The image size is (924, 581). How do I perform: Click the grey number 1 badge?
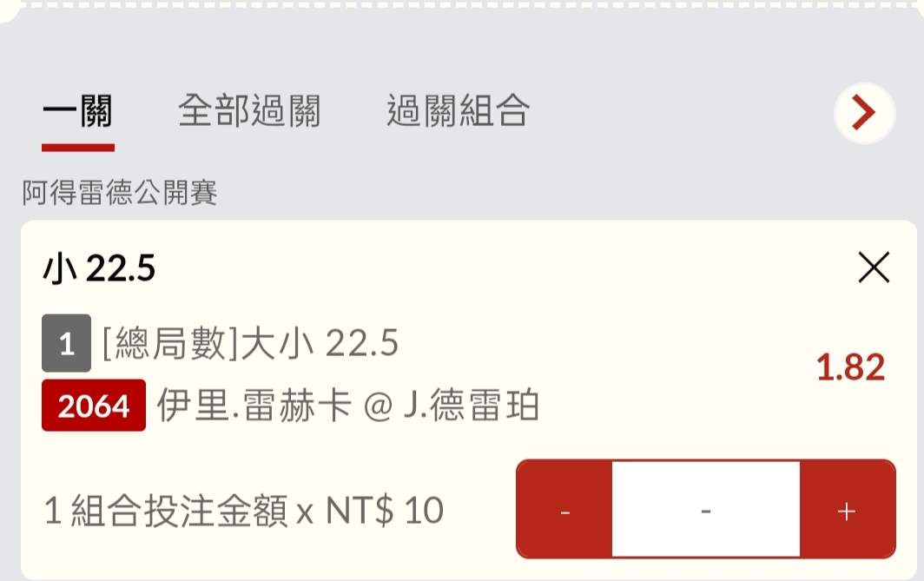click(x=66, y=346)
